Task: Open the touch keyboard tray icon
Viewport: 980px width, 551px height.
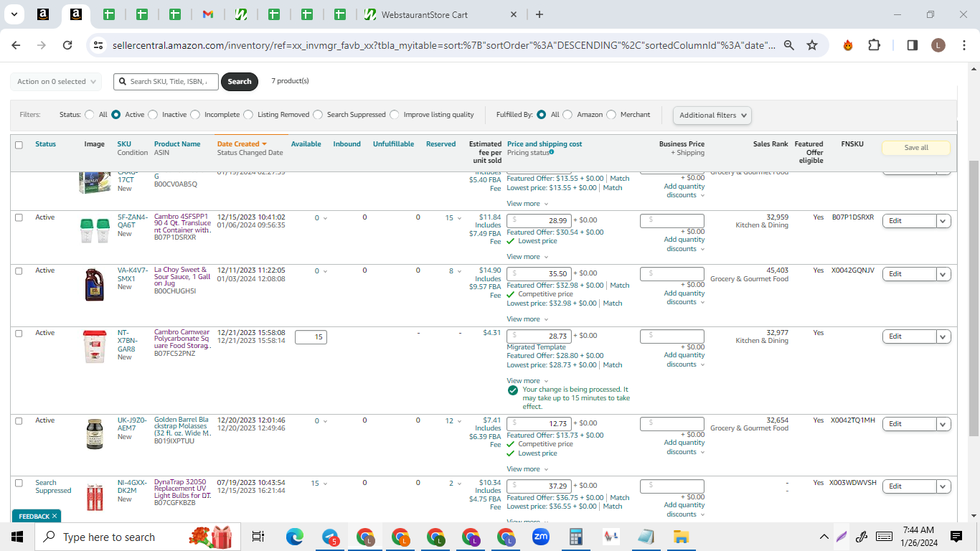Action: tap(884, 537)
